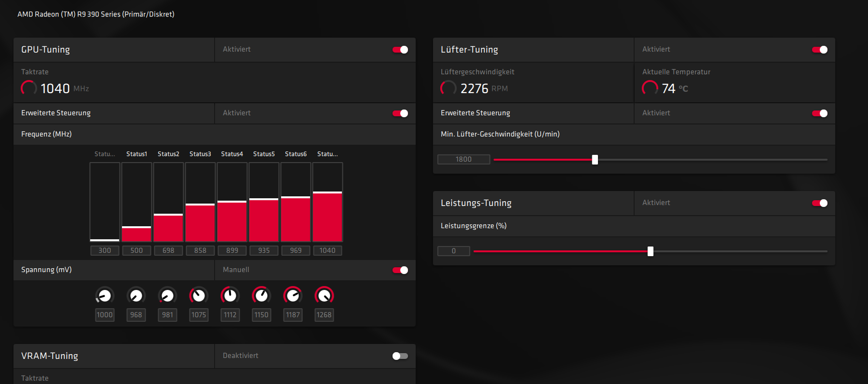
Task: Click the 1800 fan speed input field
Action: (464, 159)
